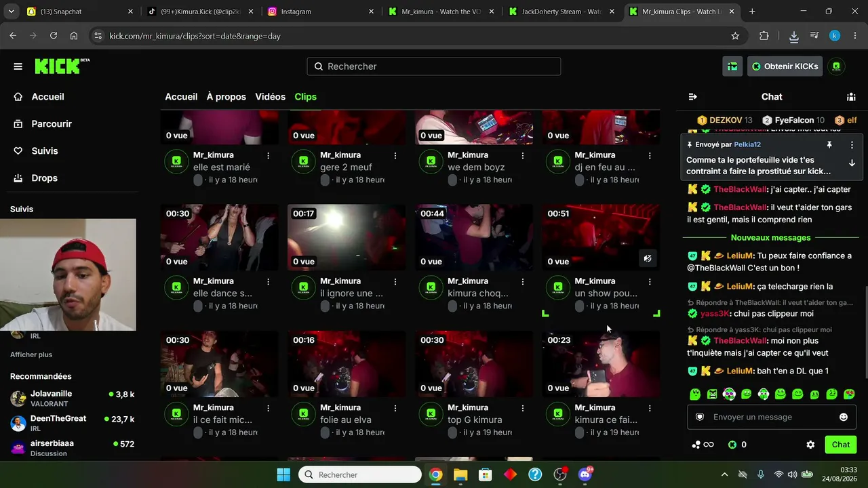The width and height of the screenshot is (868, 488).
Task: Open pinned message three-dot options
Action: click(852, 145)
